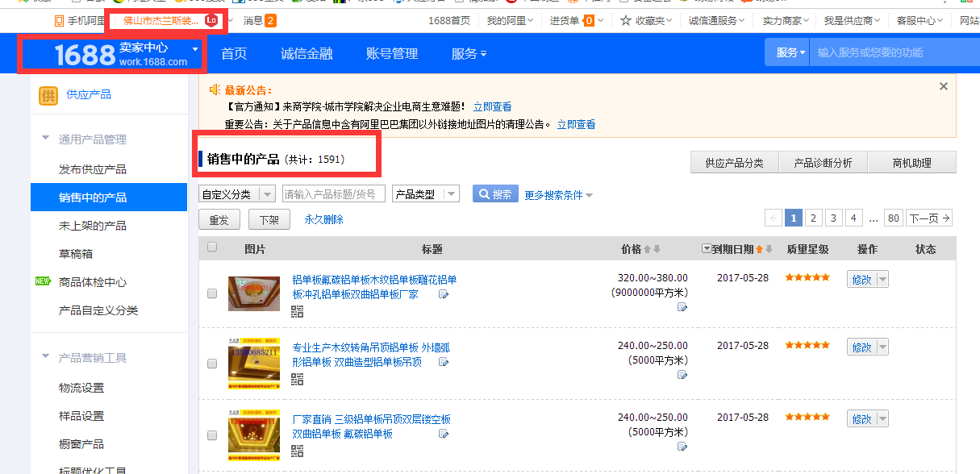980x474 pixels.
Task: Click the 永久删除 link
Action: [323, 219]
